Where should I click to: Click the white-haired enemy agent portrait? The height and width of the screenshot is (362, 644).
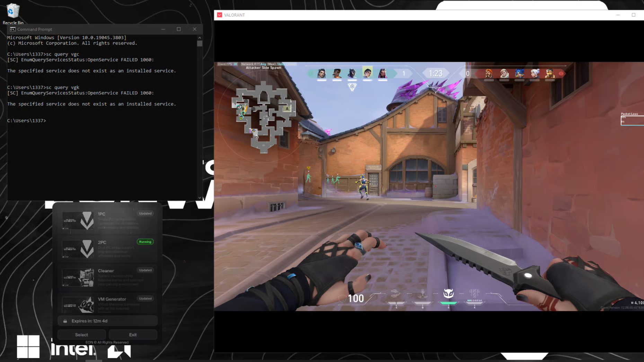pos(535,73)
